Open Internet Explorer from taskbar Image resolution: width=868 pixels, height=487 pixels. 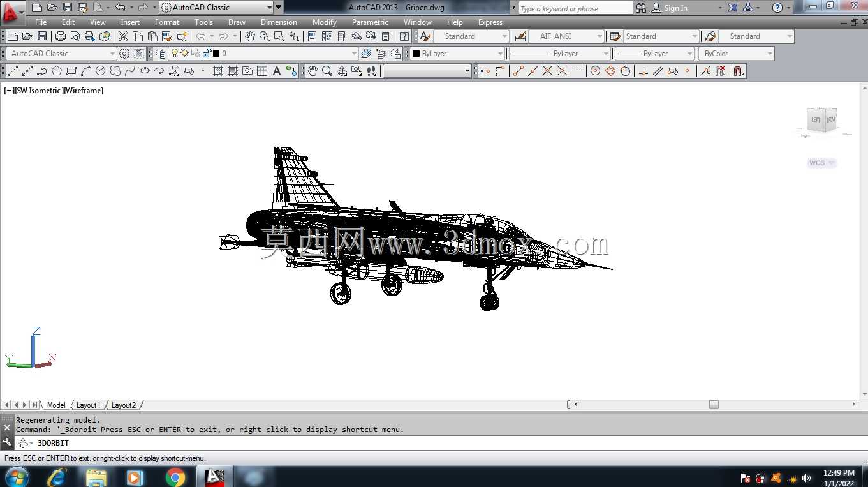57,477
